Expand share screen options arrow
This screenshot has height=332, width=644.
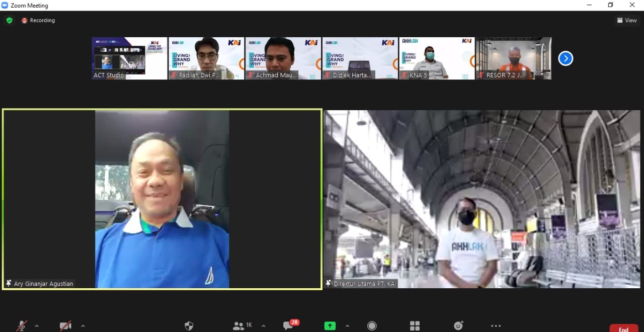(x=347, y=326)
